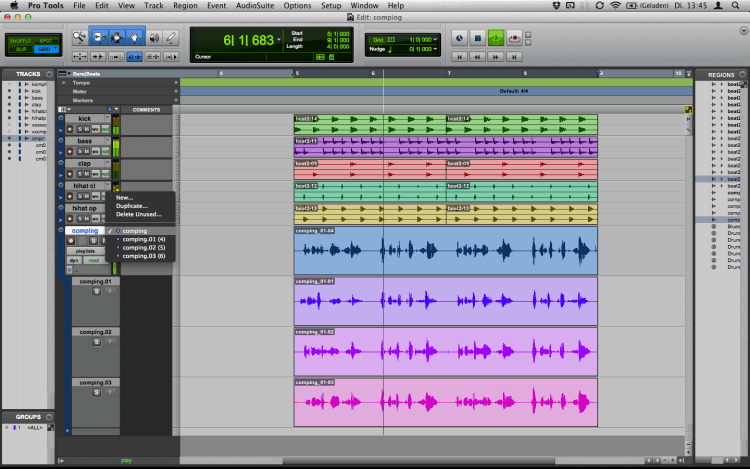
Task: Select the Selector tool
Action: point(117,37)
